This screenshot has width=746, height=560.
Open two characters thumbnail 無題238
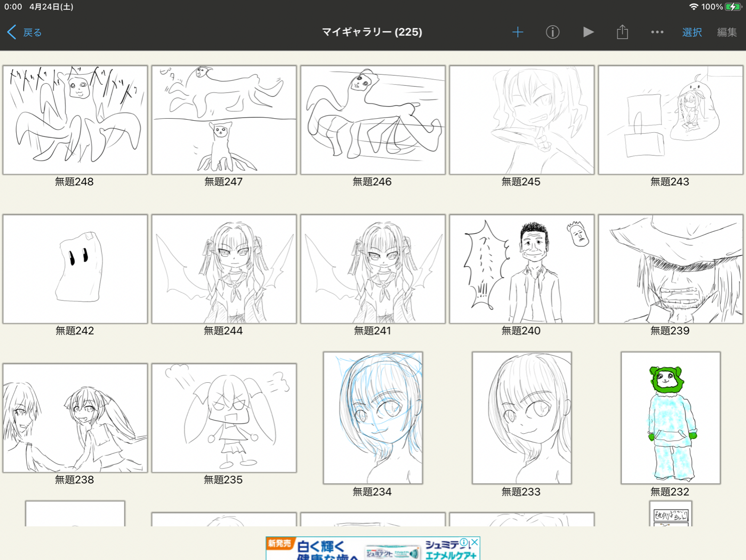[75, 418]
